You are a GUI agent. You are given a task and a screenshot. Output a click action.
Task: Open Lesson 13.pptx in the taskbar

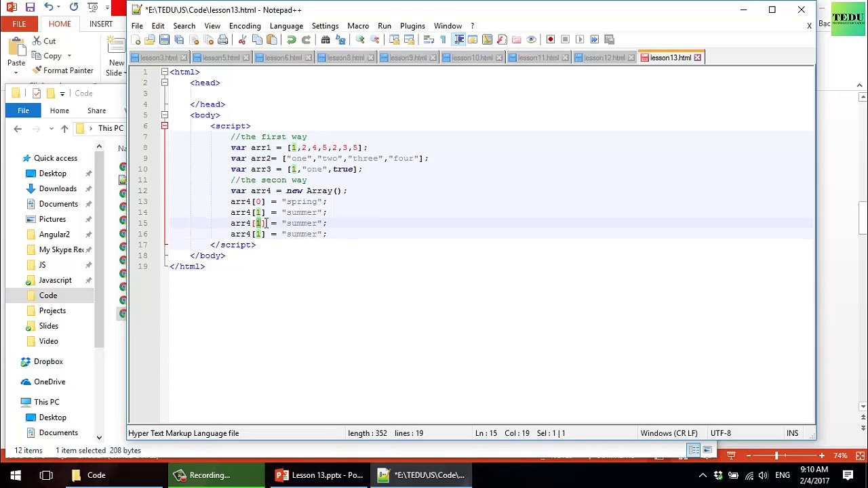click(319, 475)
